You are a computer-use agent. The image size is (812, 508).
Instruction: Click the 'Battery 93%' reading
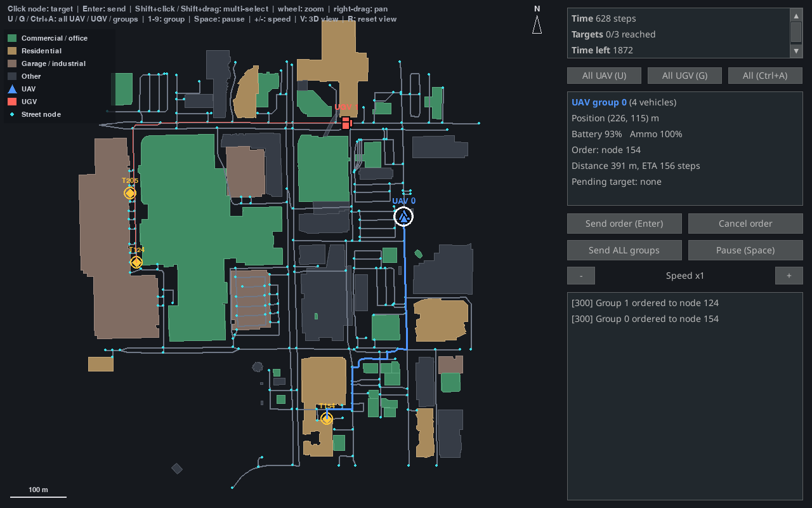(597, 134)
